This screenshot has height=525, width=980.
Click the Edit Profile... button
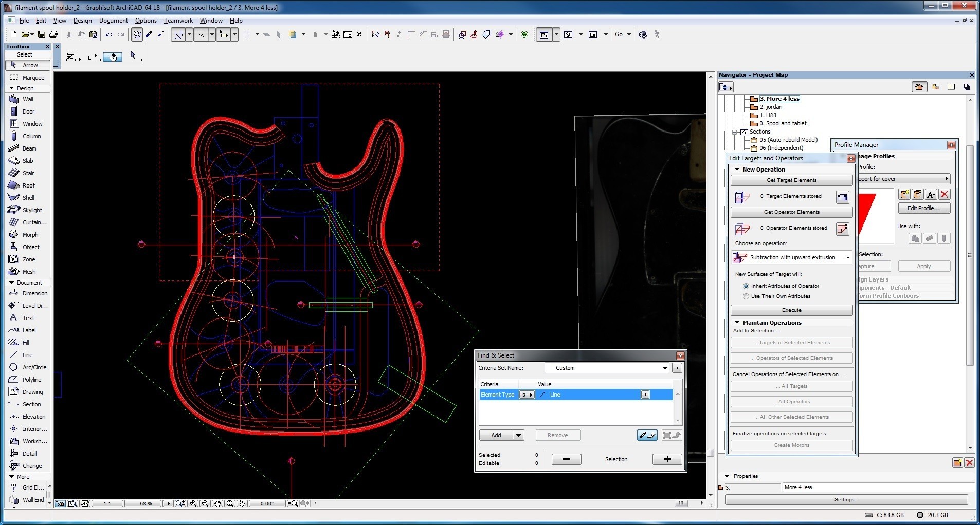[x=924, y=208]
